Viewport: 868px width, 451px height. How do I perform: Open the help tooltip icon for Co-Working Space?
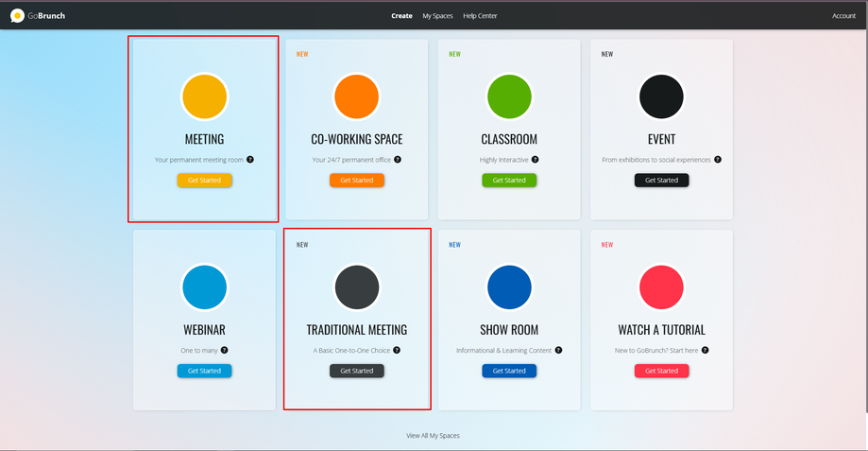click(x=398, y=160)
